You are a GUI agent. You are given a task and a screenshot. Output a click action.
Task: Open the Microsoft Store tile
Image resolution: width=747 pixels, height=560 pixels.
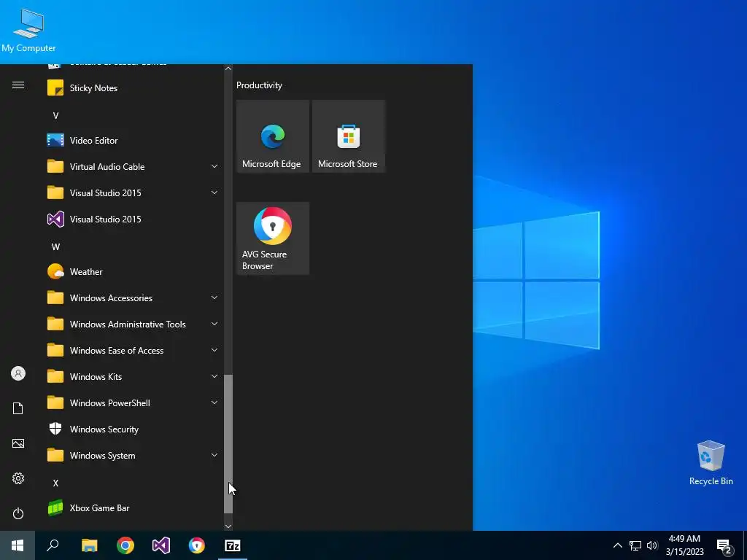(348, 136)
